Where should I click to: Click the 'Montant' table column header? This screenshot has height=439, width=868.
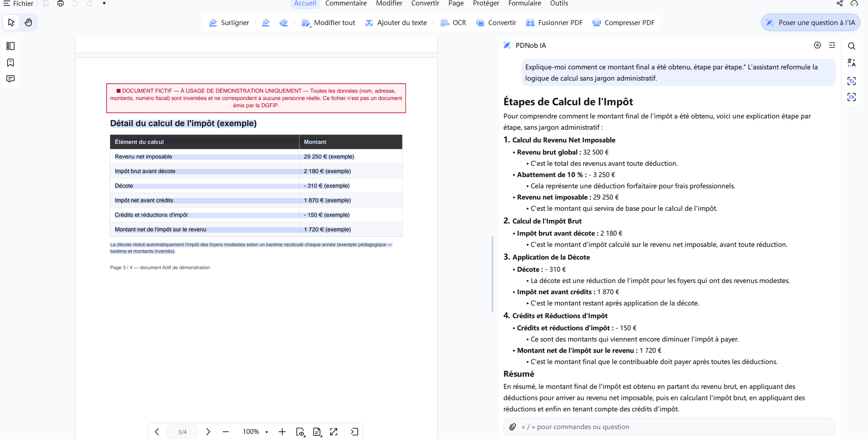[x=350, y=142]
